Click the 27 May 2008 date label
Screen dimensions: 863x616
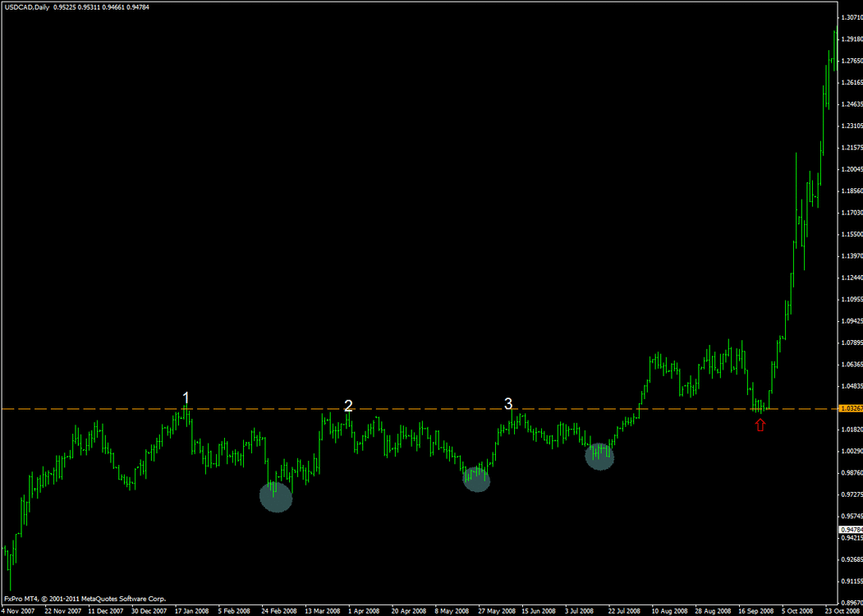point(497,611)
